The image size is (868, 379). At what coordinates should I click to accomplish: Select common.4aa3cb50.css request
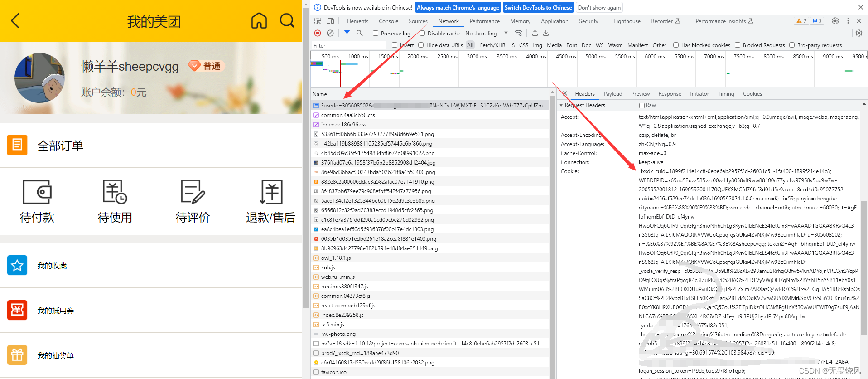point(430,115)
